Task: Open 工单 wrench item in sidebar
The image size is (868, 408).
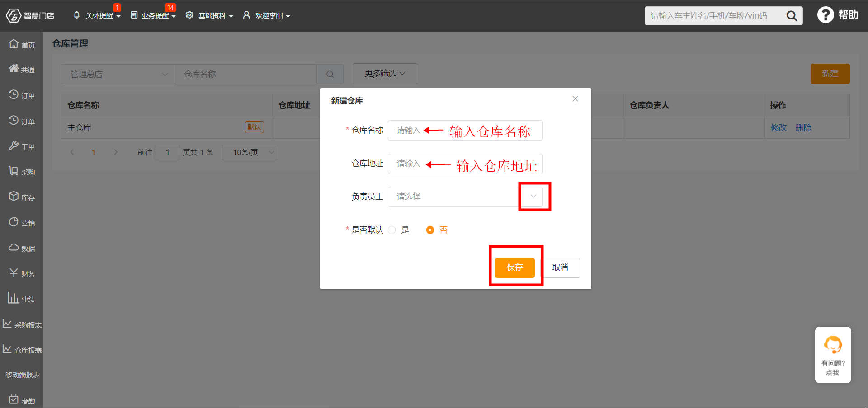Action: (21, 146)
